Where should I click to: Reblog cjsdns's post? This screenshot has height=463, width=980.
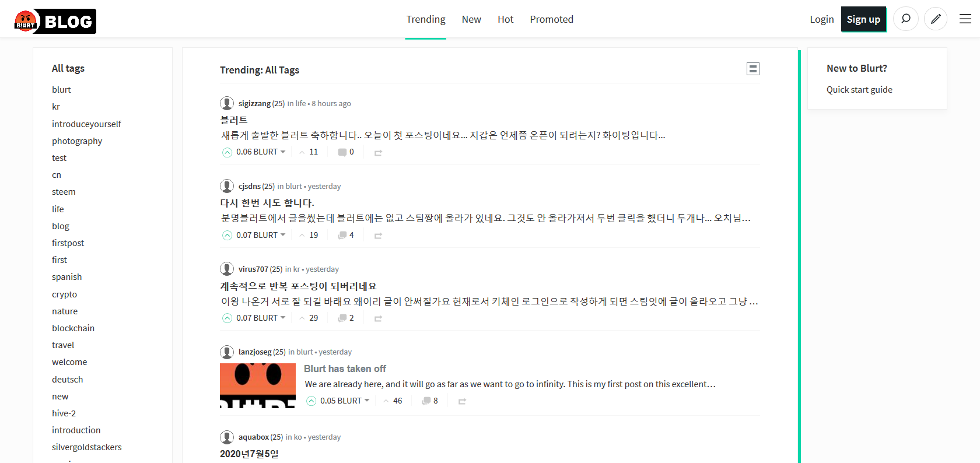tap(378, 236)
